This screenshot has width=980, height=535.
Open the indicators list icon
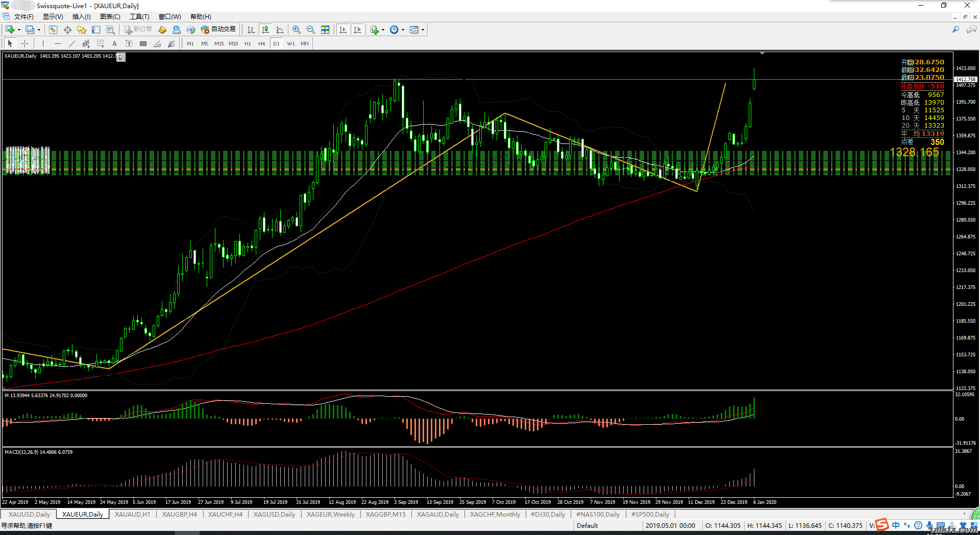[x=375, y=30]
